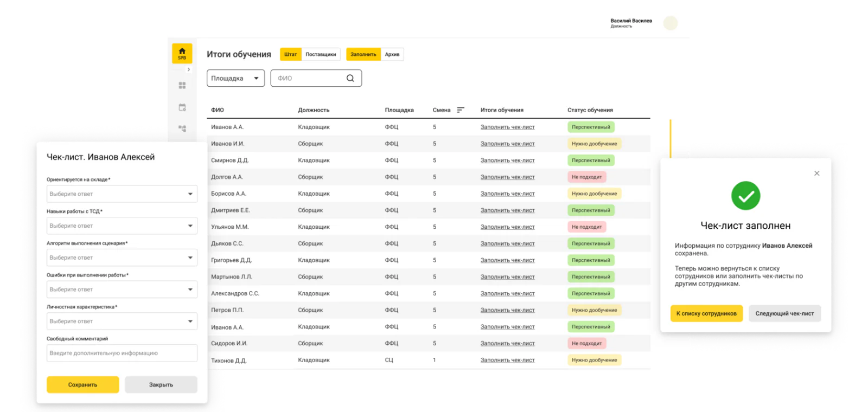This screenshot has width=868, height=412.
Task: Click the user avatar circle
Action: coord(671,23)
